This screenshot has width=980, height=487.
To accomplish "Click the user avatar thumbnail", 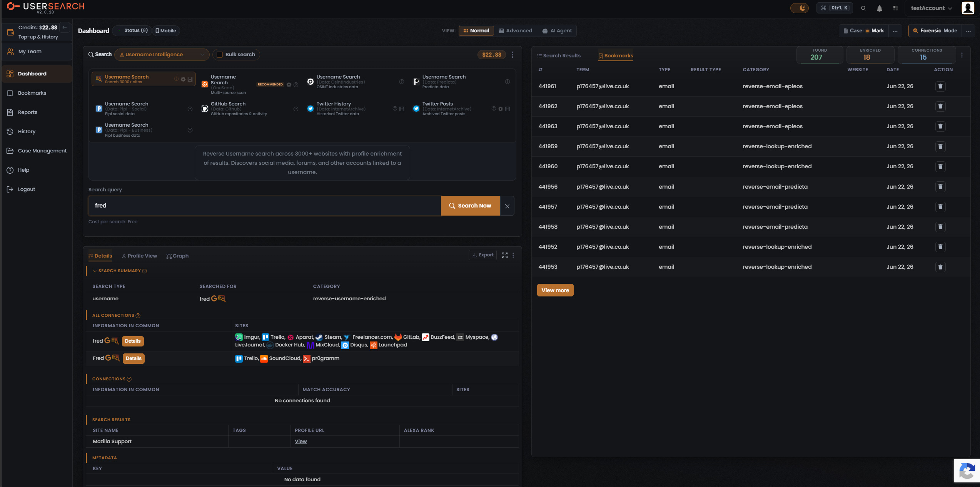I will 968,8.
